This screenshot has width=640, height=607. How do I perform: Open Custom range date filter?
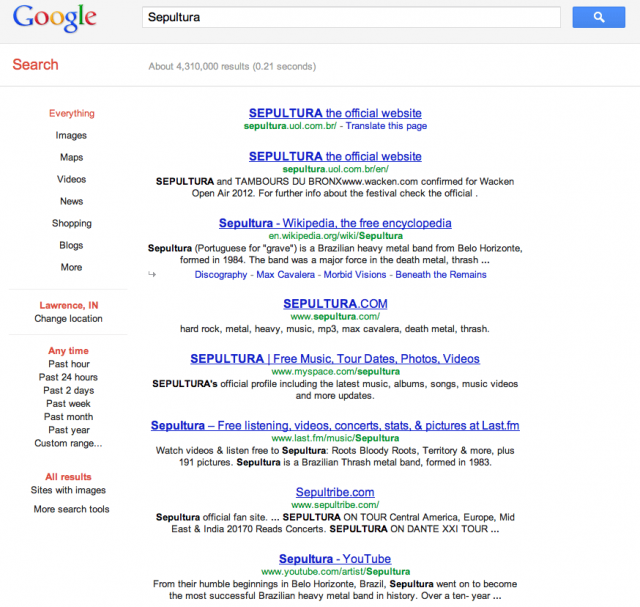[68, 443]
